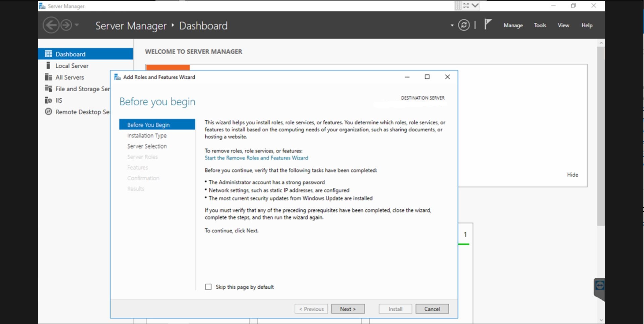This screenshot has height=324, width=644.
Task: Open the Manage menu
Action: 513,25
